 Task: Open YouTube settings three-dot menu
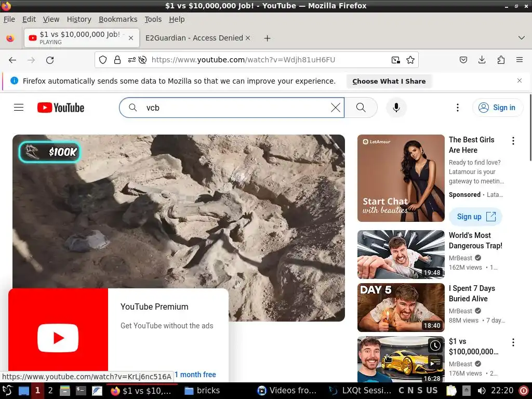pos(458,108)
